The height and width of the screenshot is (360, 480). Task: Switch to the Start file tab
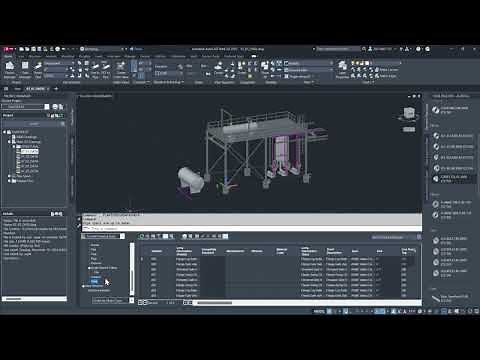(x=17, y=89)
